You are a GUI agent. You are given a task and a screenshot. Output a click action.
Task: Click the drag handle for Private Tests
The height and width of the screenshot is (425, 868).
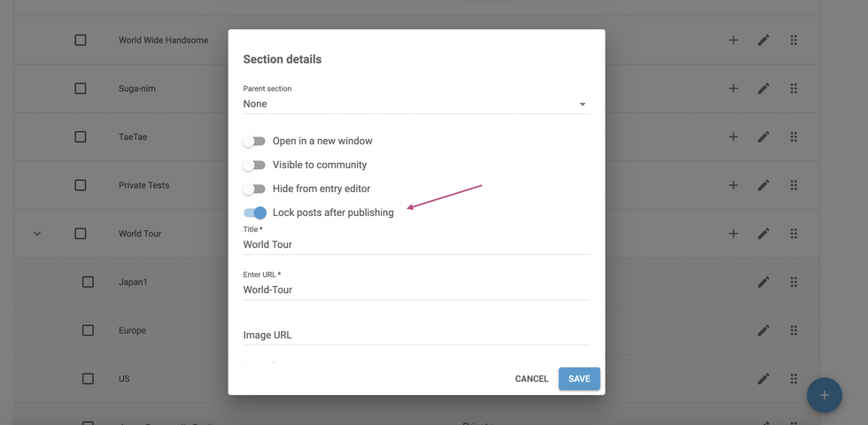(x=794, y=185)
